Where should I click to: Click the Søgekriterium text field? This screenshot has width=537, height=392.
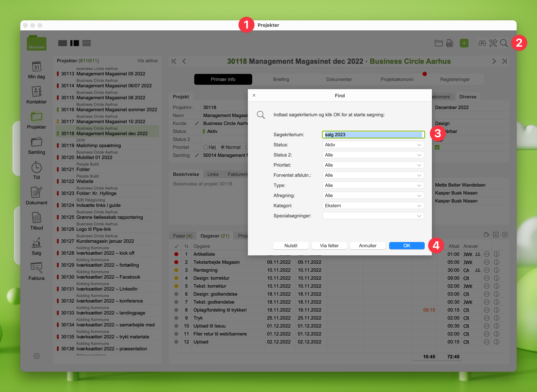tap(373, 135)
